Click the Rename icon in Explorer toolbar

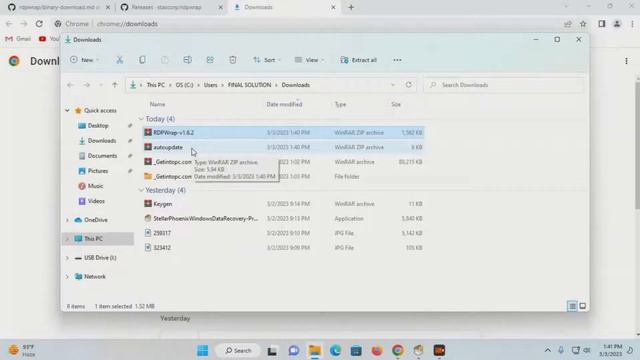tap(187, 60)
